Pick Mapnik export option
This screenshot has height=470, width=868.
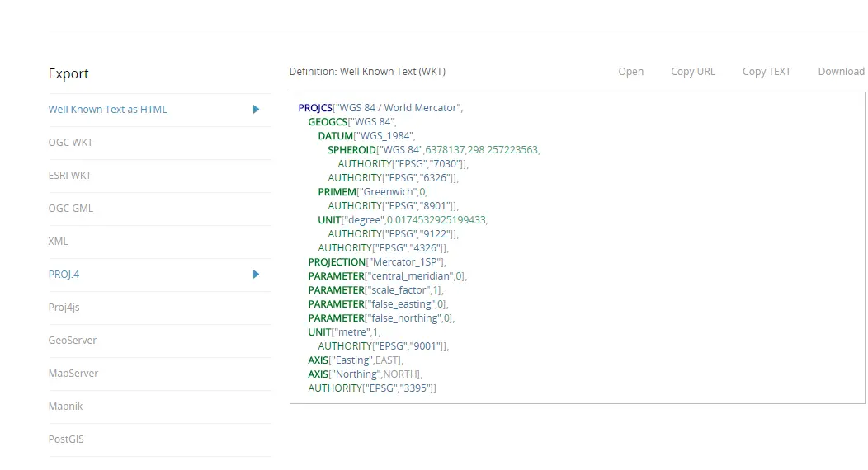point(66,407)
